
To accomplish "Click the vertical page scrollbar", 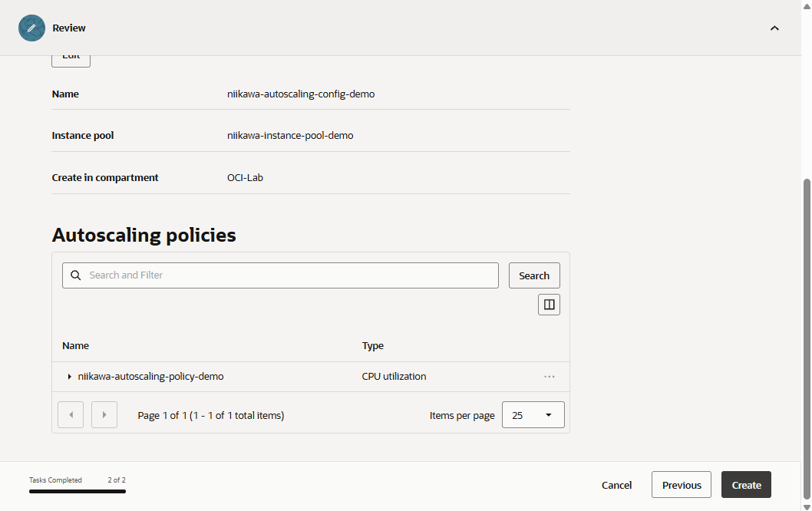I will 806,338.
